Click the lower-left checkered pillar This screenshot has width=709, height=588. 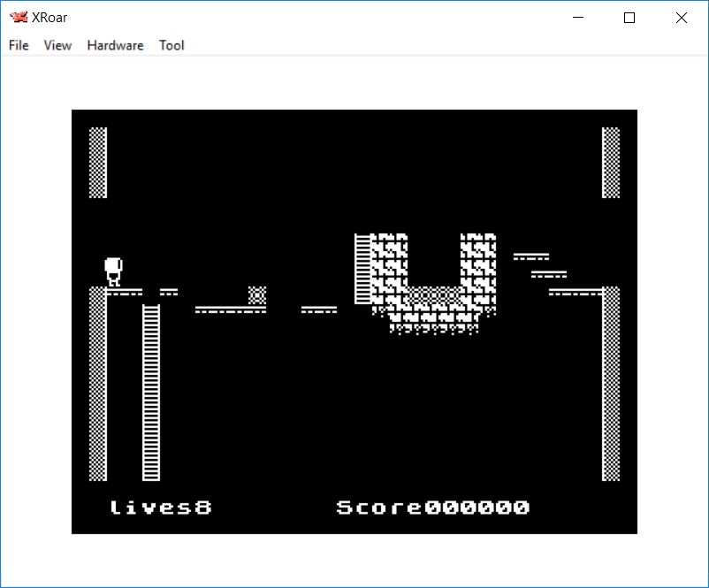[x=98, y=384]
